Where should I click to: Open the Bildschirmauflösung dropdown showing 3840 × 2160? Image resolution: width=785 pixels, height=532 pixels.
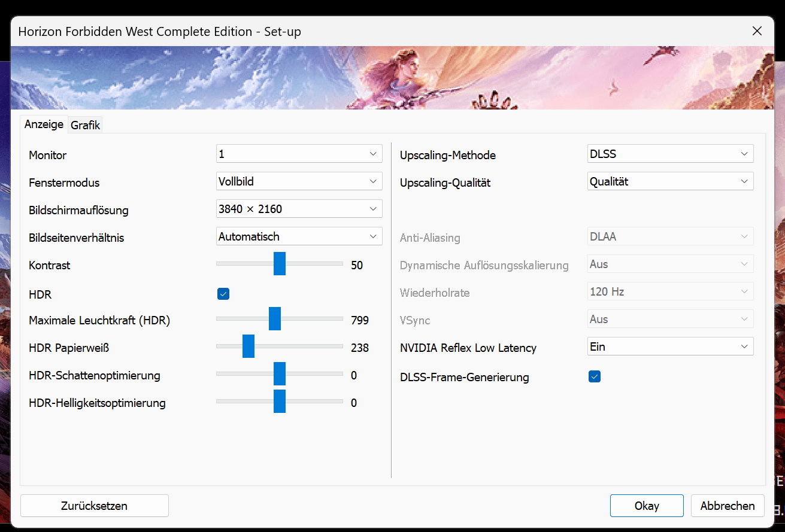coord(299,209)
